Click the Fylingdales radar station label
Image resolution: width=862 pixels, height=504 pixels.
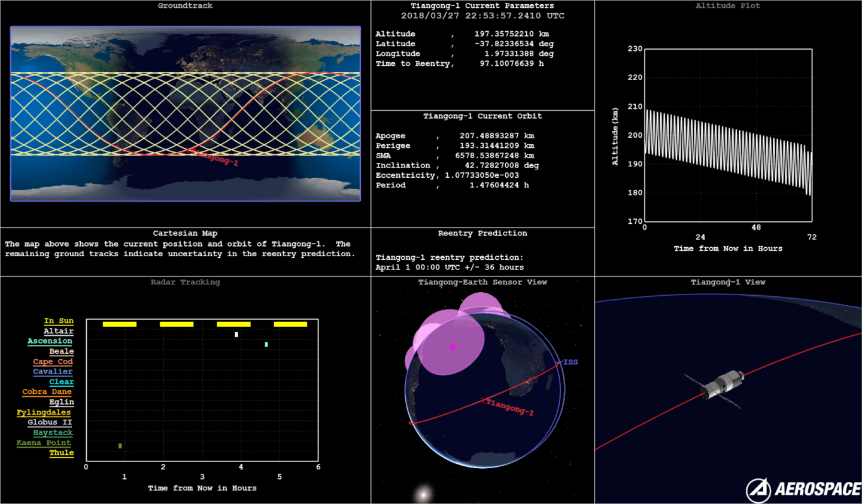pyautogui.click(x=44, y=412)
